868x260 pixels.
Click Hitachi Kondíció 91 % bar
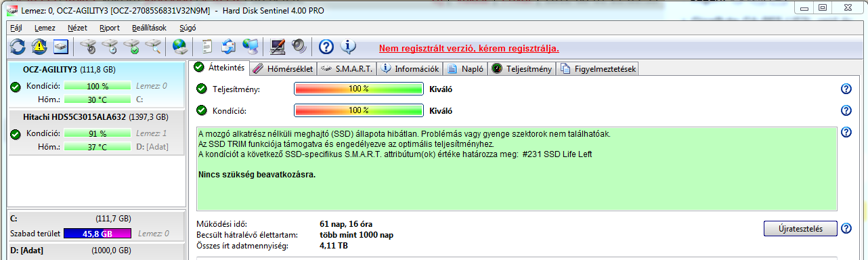(x=97, y=134)
